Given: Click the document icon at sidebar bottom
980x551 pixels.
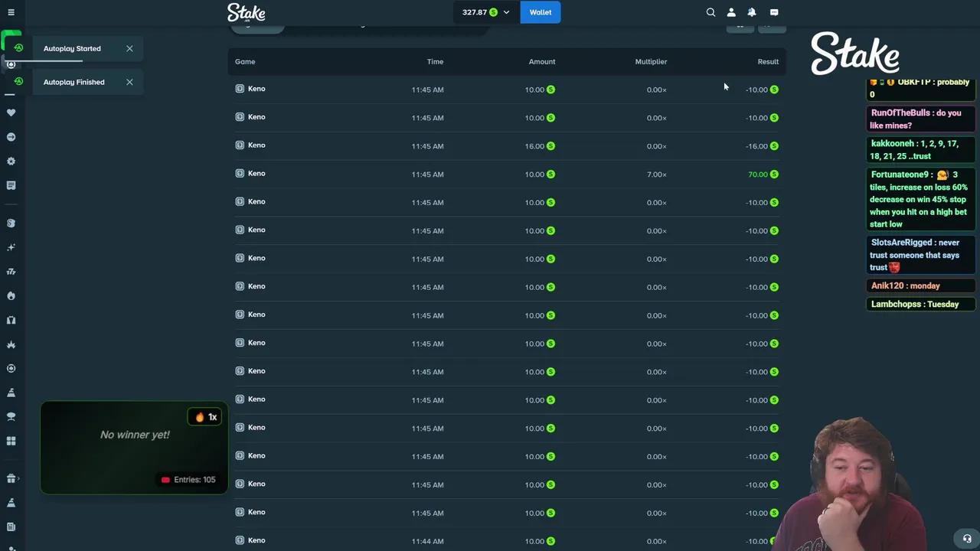Looking at the screenshot, I should click(x=11, y=527).
